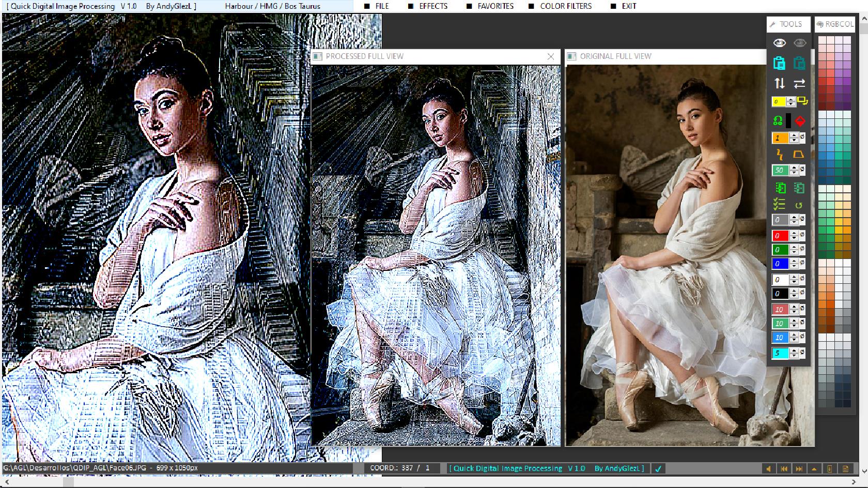
Task: Click the spinner arrows beside red value field
Action: pos(794,236)
